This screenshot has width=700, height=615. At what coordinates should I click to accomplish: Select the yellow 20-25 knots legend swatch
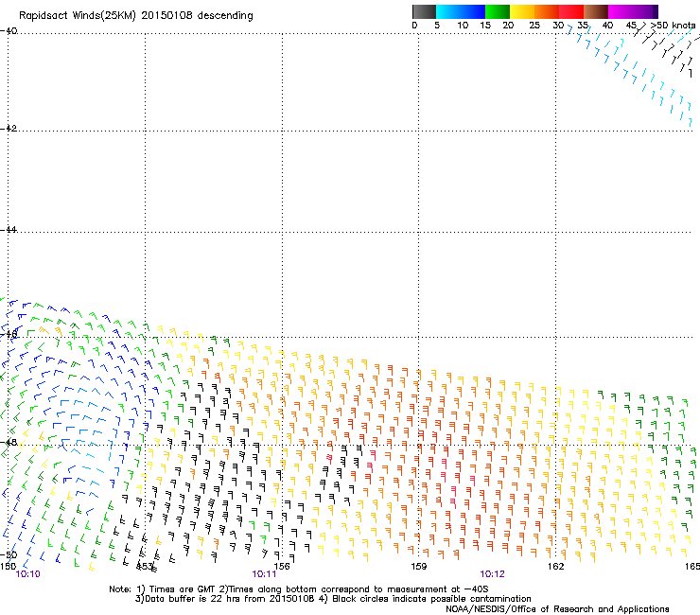tap(522, 11)
